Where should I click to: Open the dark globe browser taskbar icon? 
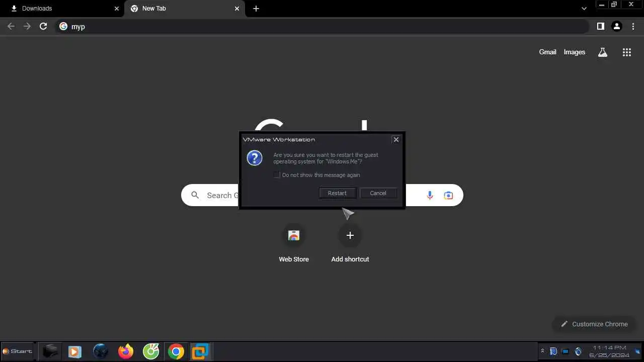point(101,351)
